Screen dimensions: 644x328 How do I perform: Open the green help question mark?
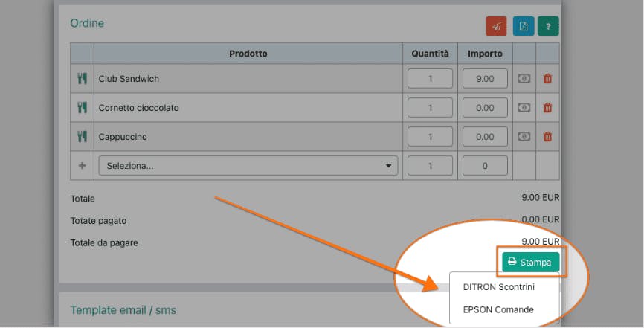548,26
